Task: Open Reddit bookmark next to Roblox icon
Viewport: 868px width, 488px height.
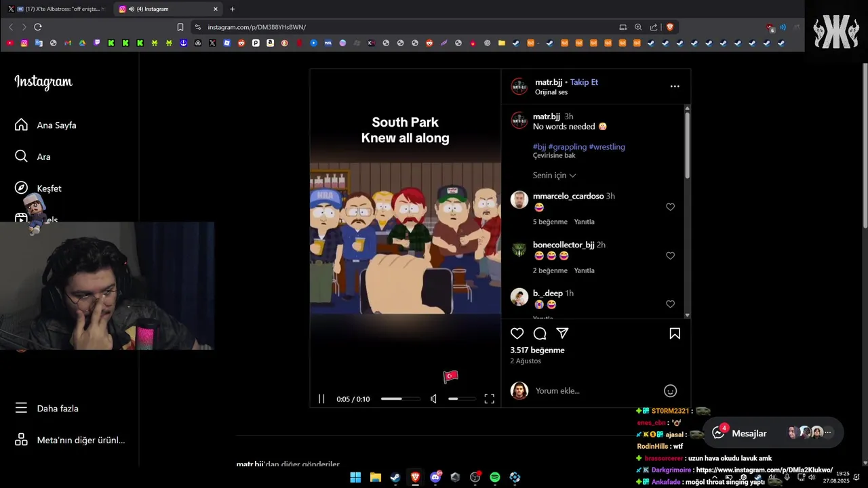Action: pyautogui.click(x=241, y=43)
